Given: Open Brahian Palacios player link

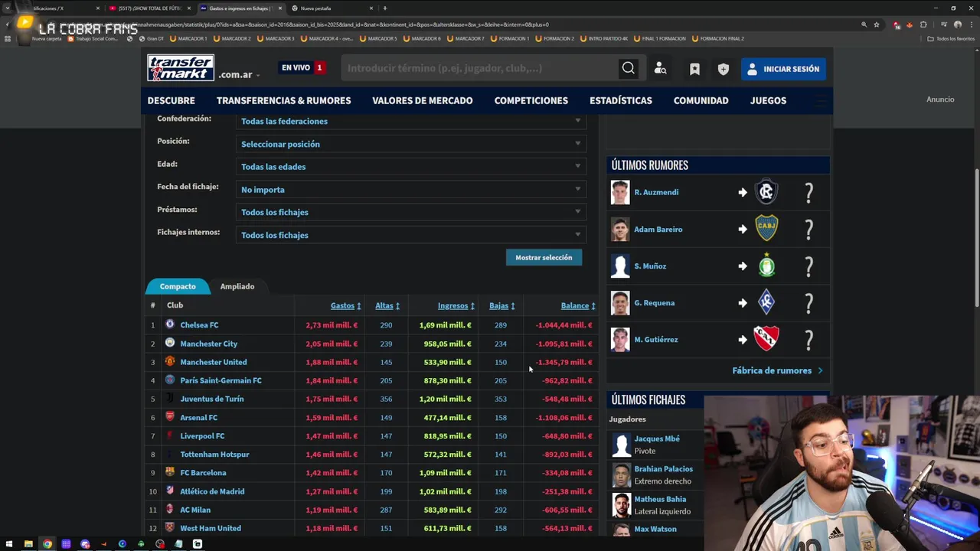Looking at the screenshot, I should point(663,468).
